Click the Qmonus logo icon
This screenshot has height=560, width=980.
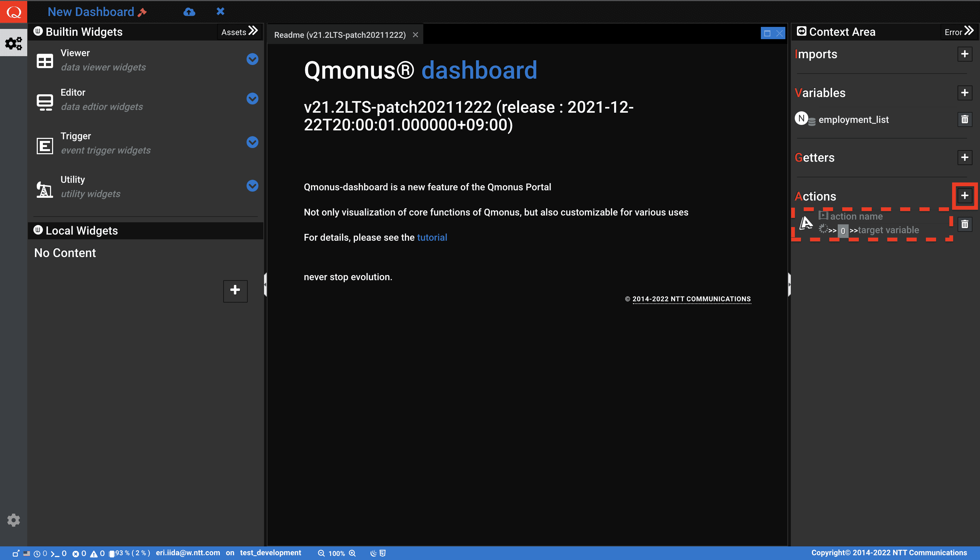pos(14,12)
